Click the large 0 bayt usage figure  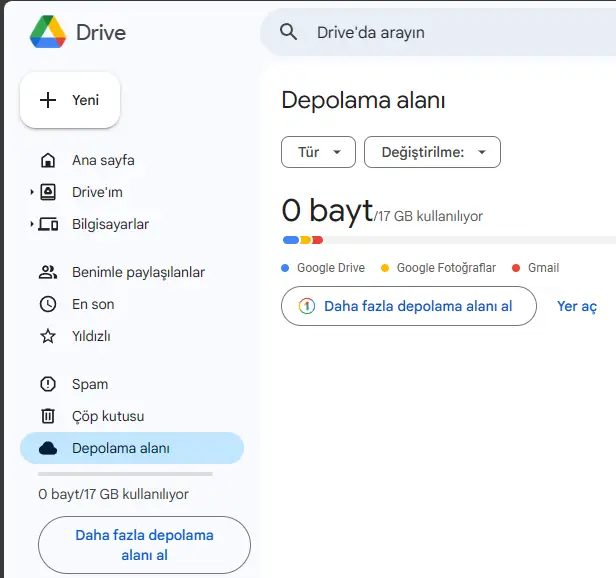(x=328, y=211)
